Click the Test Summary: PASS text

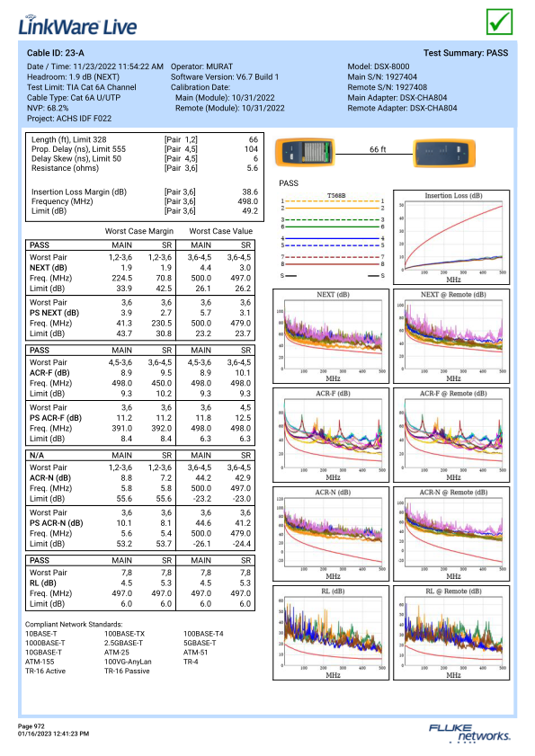466,53
